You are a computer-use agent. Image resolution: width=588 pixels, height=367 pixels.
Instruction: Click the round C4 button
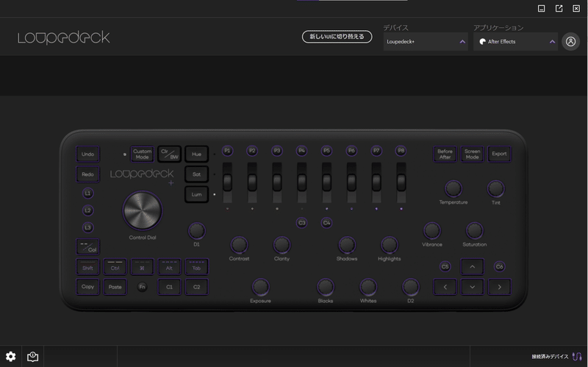point(326,223)
